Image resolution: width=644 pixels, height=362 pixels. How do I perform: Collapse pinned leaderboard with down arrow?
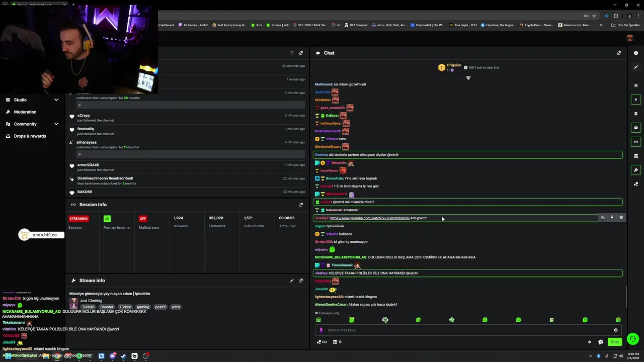[x=468, y=78]
